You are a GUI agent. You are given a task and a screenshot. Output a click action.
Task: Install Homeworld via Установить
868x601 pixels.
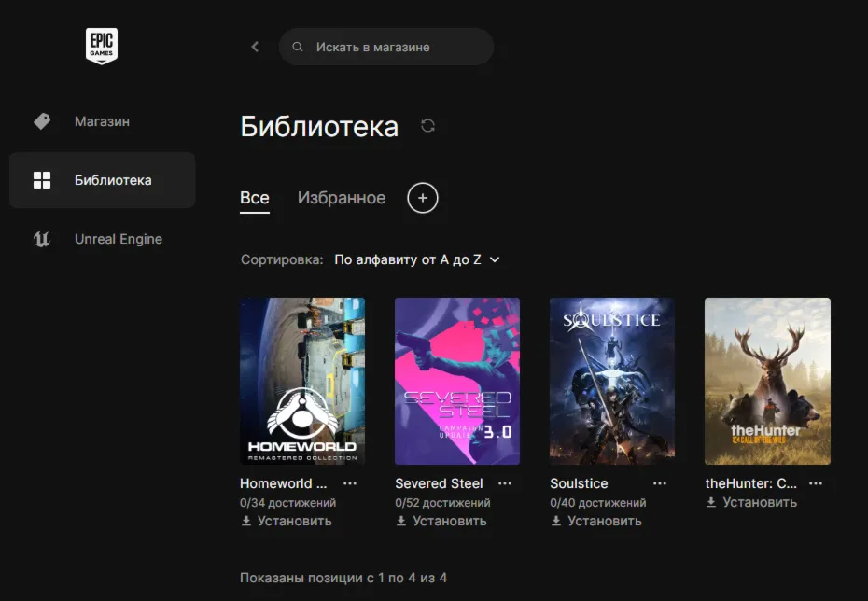point(287,521)
